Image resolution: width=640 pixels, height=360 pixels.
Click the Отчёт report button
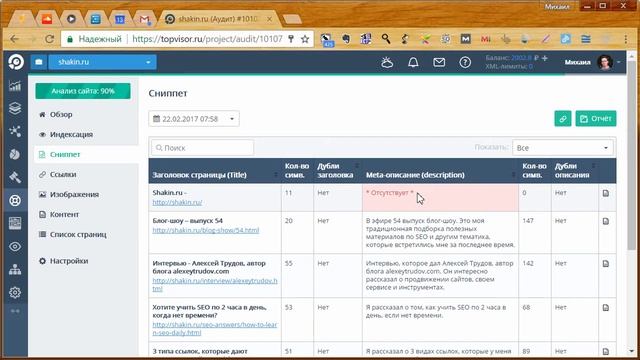(596, 119)
